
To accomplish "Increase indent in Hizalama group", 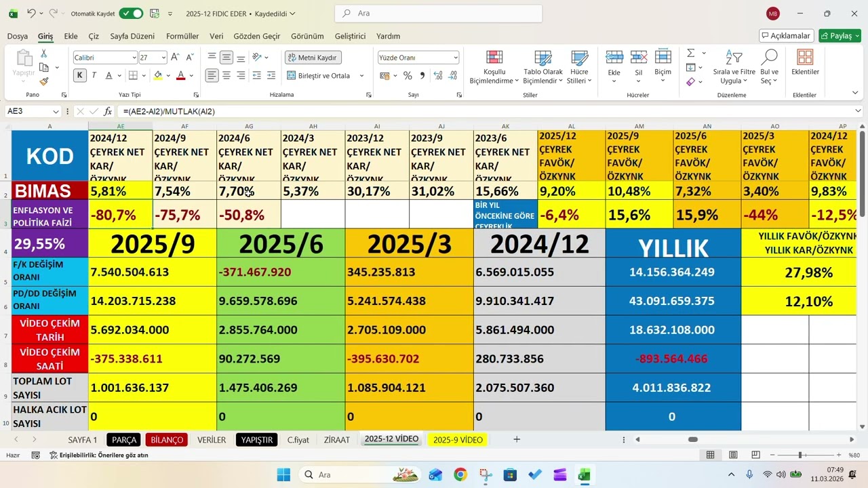I will pyautogui.click(x=271, y=75).
